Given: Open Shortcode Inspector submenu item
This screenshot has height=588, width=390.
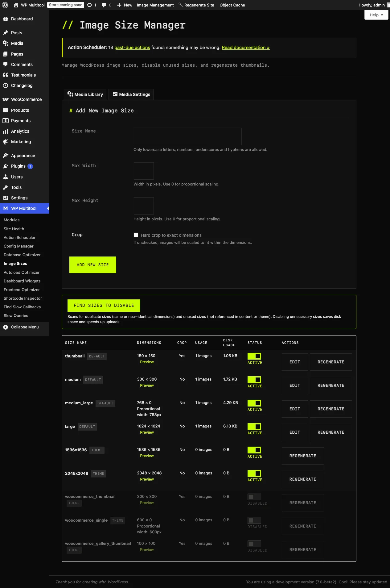Looking at the screenshot, I should point(23,298).
